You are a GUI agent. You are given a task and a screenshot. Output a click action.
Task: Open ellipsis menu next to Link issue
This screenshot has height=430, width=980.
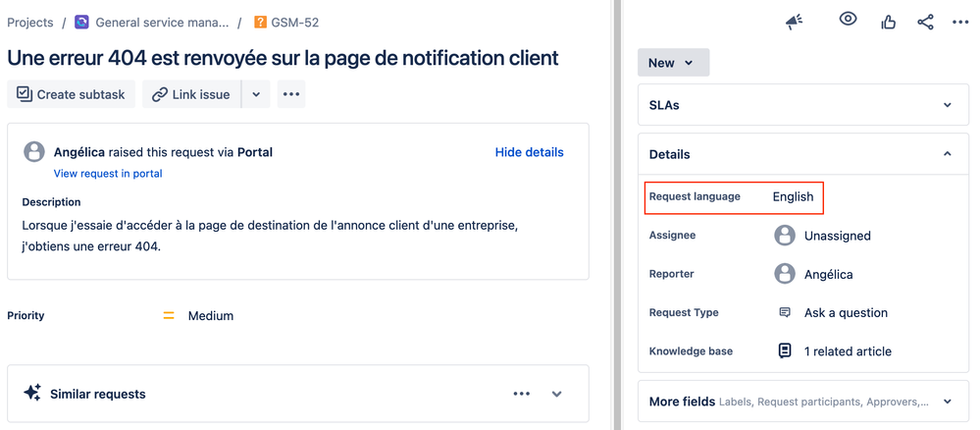[x=291, y=94]
